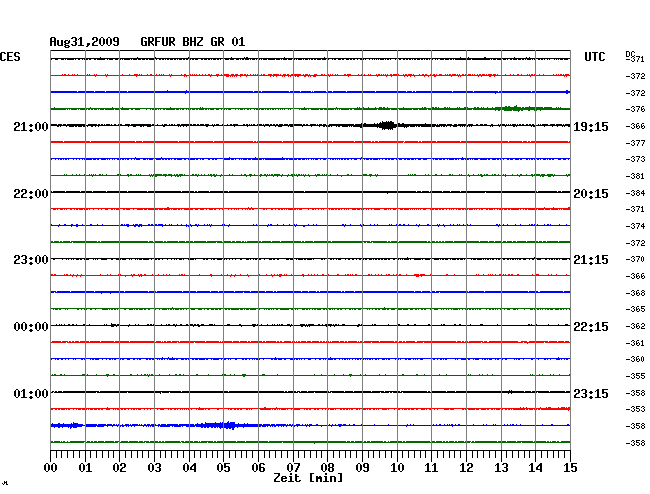Click the blue signal at the start of the bottom blue trace
The image size is (650, 494).
[x=68, y=425]
